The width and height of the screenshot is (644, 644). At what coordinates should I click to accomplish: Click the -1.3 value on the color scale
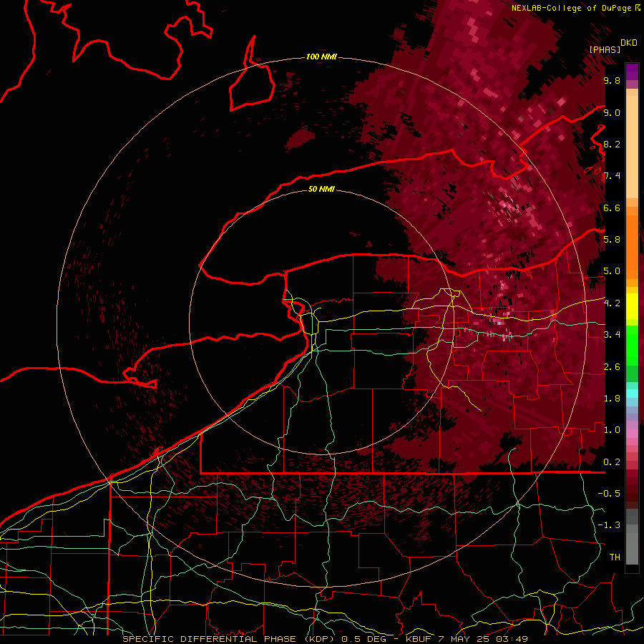click(x=609, y=525)
